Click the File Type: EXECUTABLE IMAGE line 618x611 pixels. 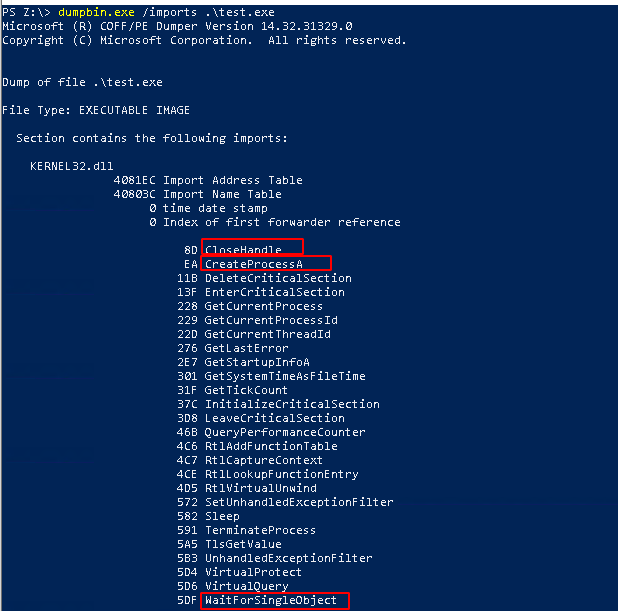coord(96,110)
